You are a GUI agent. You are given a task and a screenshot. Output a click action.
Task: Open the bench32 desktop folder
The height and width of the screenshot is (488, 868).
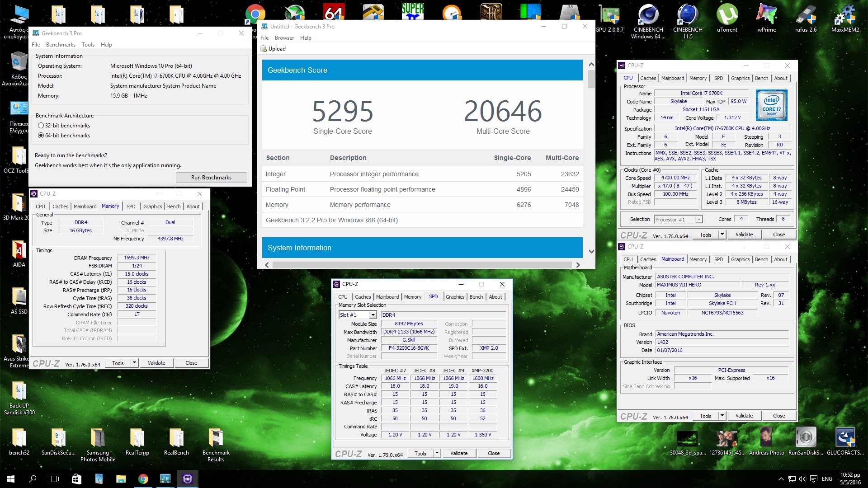[x=19, y=442]
